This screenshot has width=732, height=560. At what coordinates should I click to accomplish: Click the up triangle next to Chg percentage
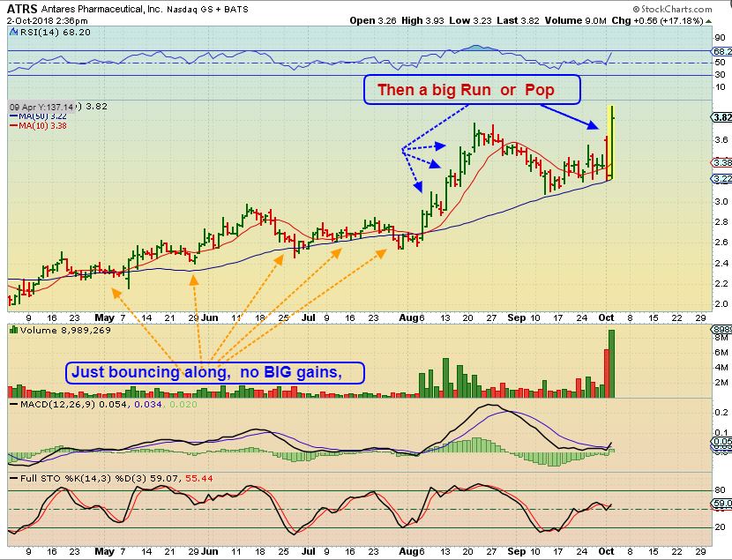pyautogui.click(x=709, y=21)
